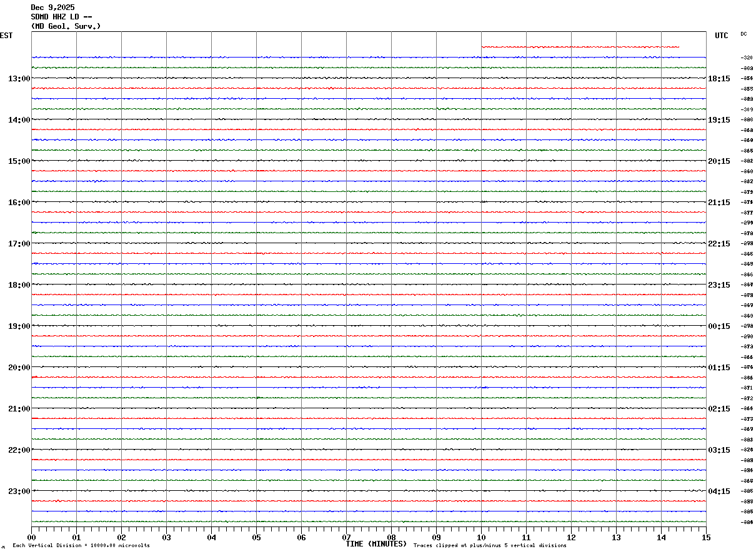Image resolution: width=756 pixels, height=554 pixels.
Task: Select the 20:00 EST row label
Action: (x=19, y=368)
